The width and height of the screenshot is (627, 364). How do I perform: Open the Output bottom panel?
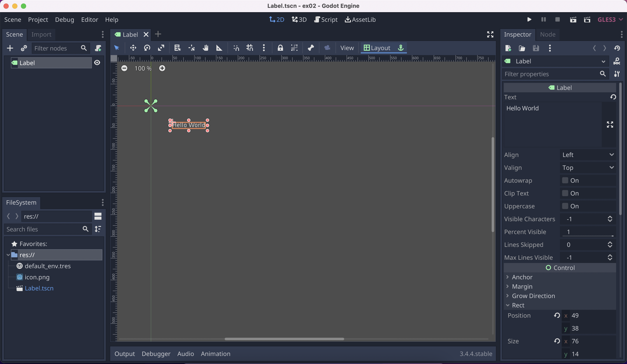124,354
